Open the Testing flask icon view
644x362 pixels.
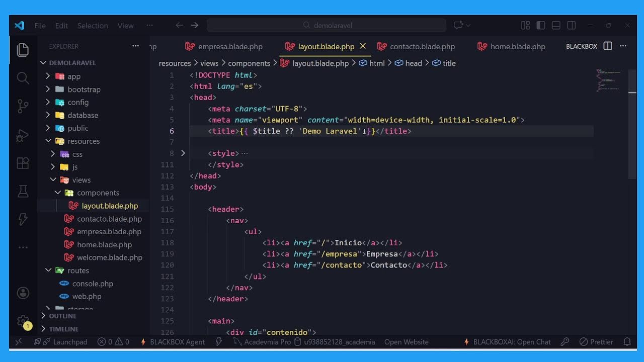click(x=23, y=191)
